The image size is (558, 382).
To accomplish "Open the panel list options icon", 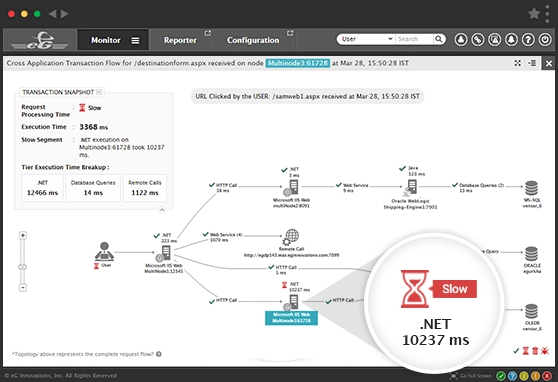I will pyautogui.click(x=532, y=63).
